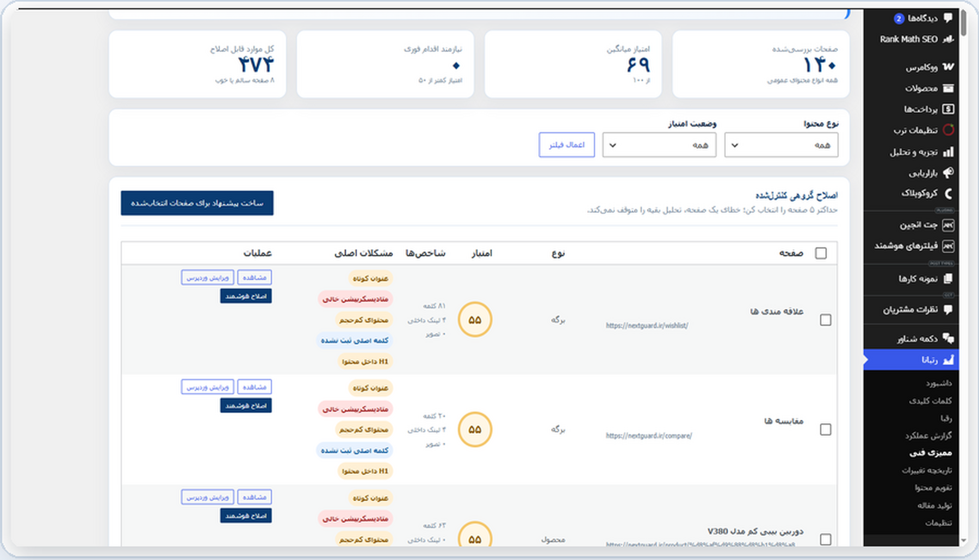The image size is (979, 560).
Task: Open گزارش عملکرد submenu item
Action: click(x=928, y=435)
